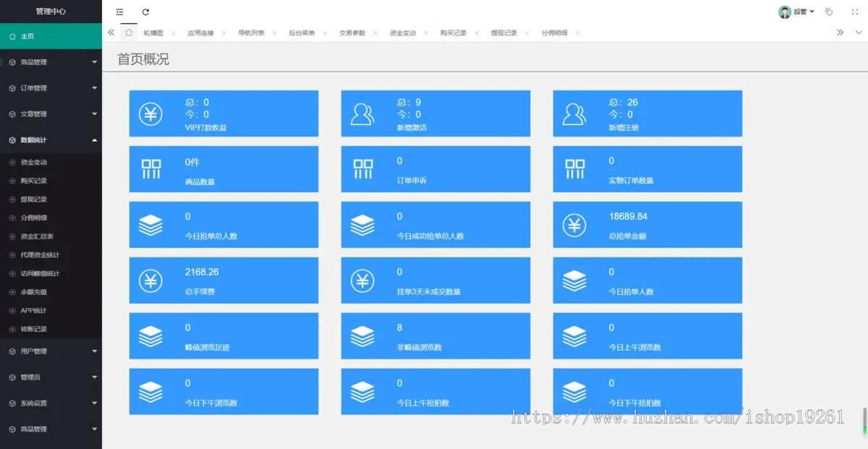
Task: Open 资金变动 in the sidebar
Action: point(51,162)
